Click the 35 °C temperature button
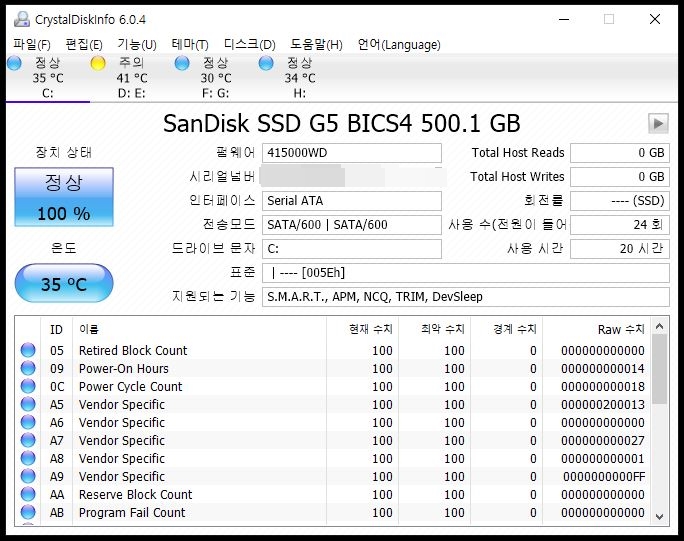This screenshot has width=684, height=541. click(64, 284)
